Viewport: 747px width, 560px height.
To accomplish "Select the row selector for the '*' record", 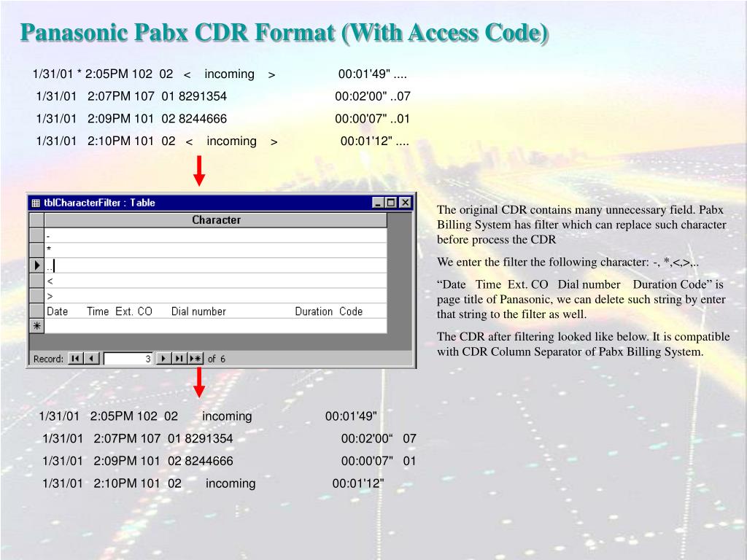I will 36,250.
